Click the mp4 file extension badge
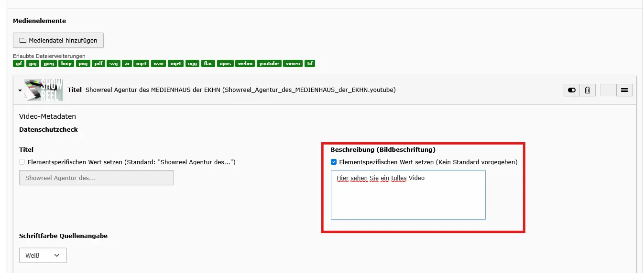The height and width of the screenshot is (273, 644). (176, 64)
